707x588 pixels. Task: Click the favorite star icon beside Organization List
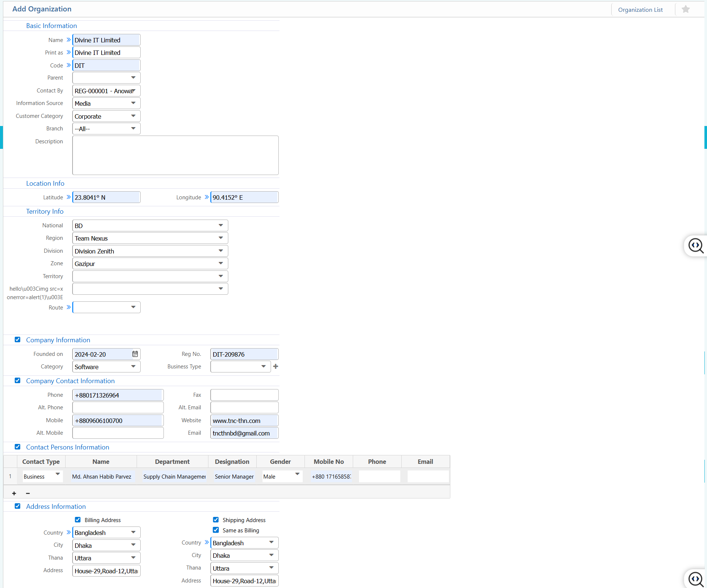(685, 9)
